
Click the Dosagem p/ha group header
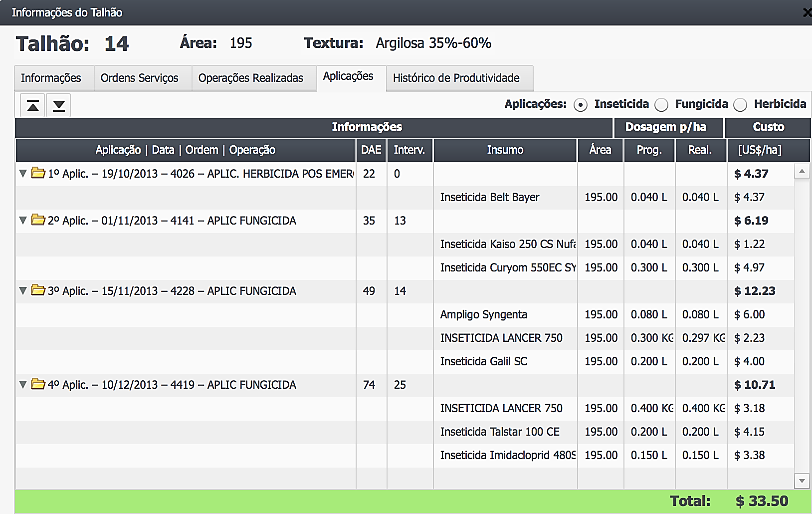[668, 127]
